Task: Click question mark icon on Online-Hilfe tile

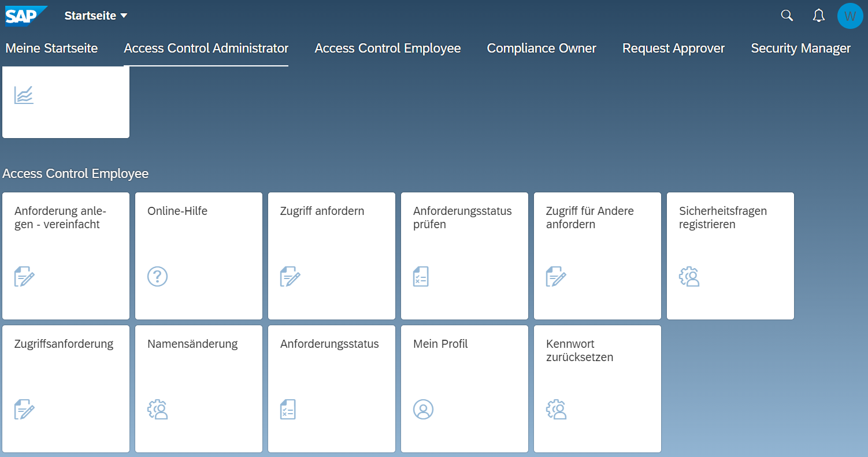Action: pos(157,277)
